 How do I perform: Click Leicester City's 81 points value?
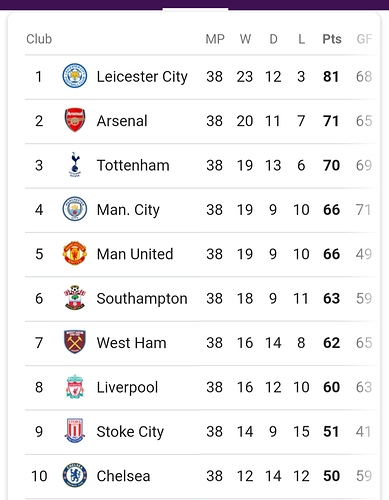click(x=331, y=77)
